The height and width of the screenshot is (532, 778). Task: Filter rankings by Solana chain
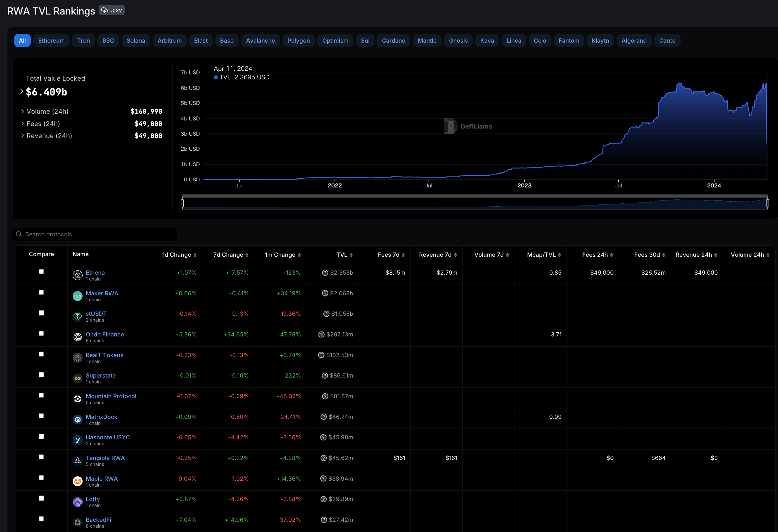coord(135,40)
